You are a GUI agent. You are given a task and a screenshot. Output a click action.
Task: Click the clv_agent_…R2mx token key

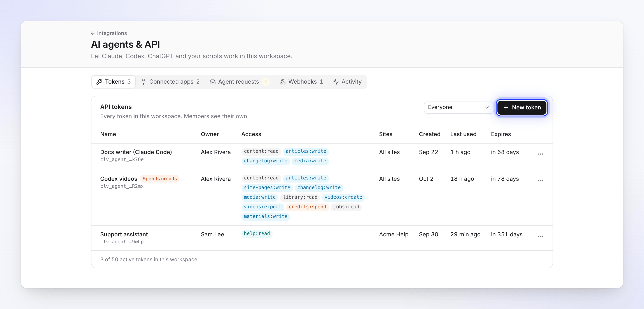(122, 186)
